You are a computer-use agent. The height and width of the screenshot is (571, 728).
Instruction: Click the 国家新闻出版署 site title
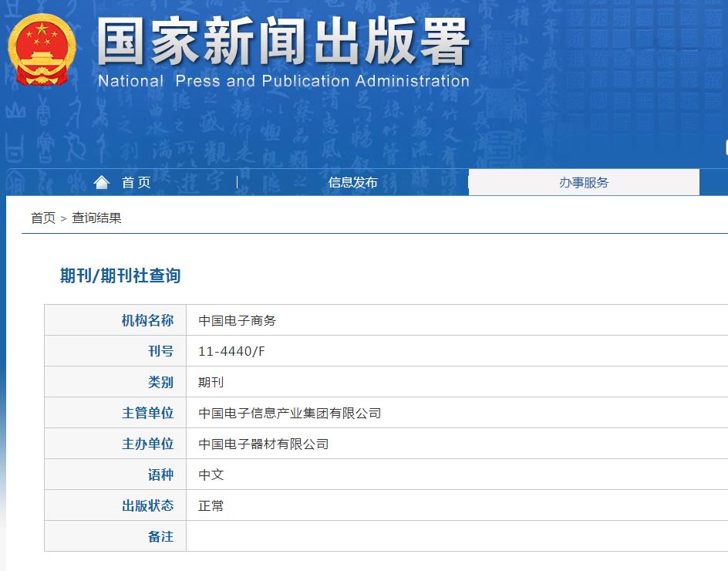[283, 42]
